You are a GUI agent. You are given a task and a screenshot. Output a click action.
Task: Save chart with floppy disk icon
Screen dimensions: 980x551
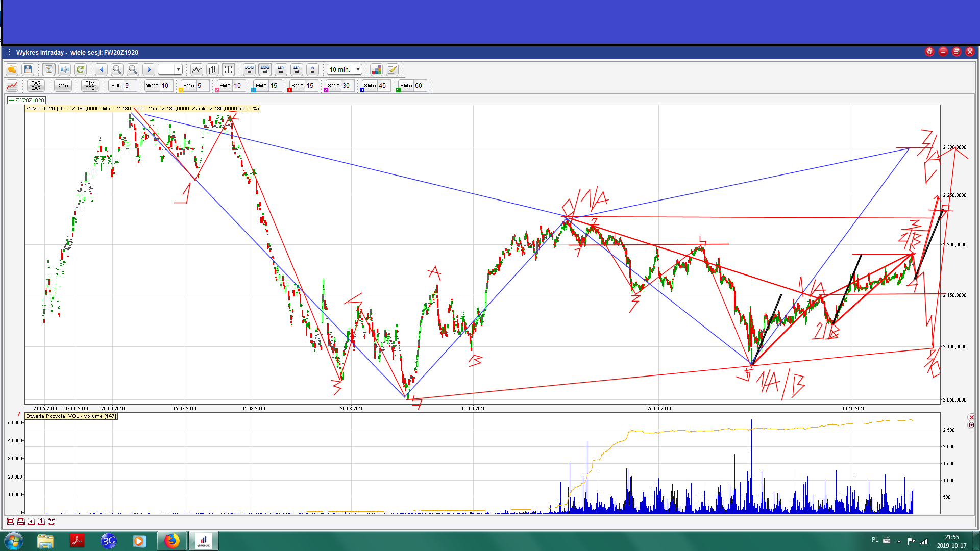click(28, 69)
